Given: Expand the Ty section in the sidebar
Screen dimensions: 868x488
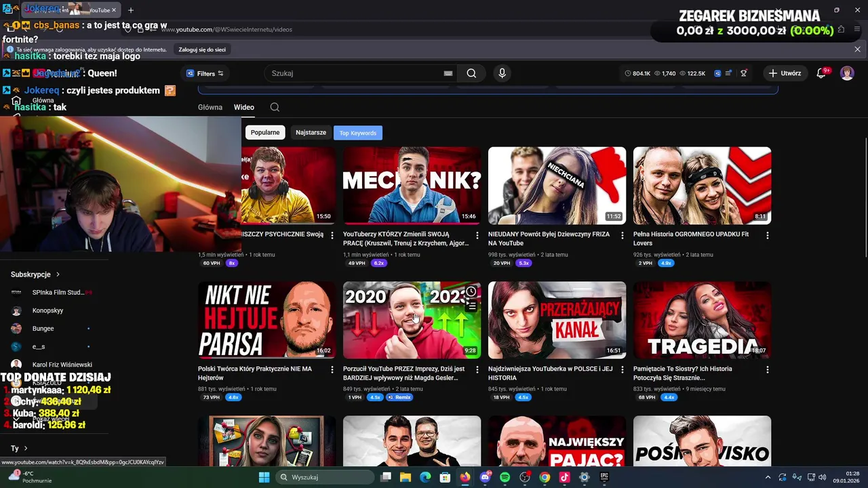Looking at the screenshot, I should pyautogui.click(x=19, y=448).
